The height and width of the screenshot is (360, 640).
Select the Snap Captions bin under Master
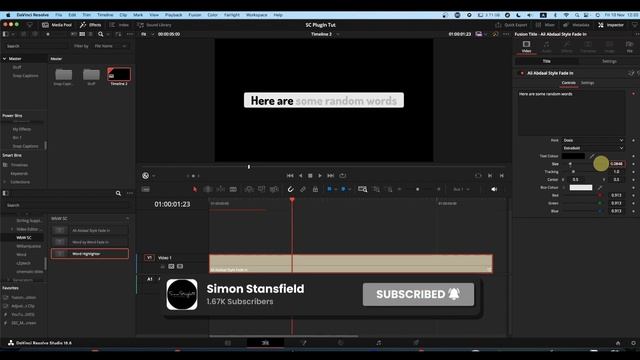click(x=25, y=76)
